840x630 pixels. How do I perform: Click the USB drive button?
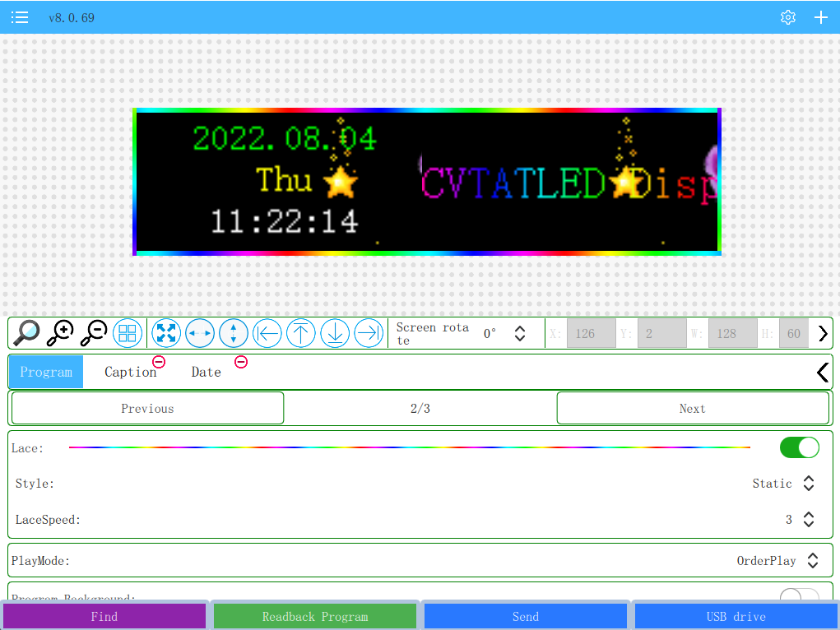(x=736, y=617)
